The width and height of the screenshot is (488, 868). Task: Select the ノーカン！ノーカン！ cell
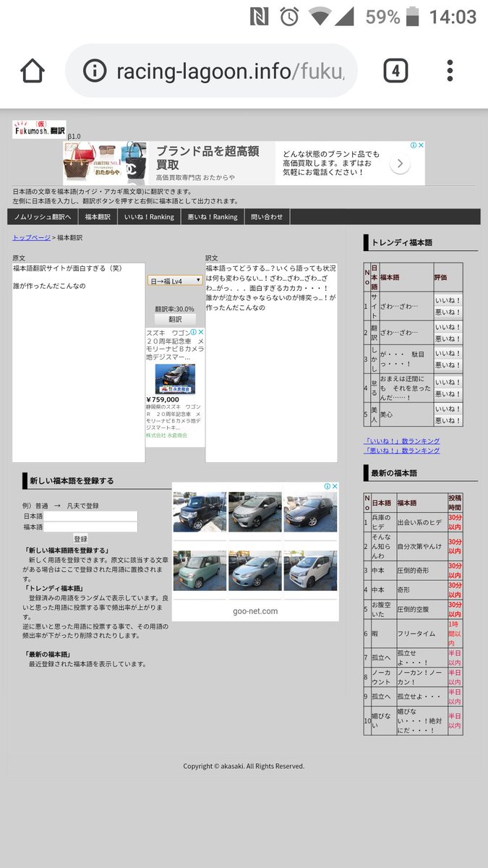[x=421, y=677]
